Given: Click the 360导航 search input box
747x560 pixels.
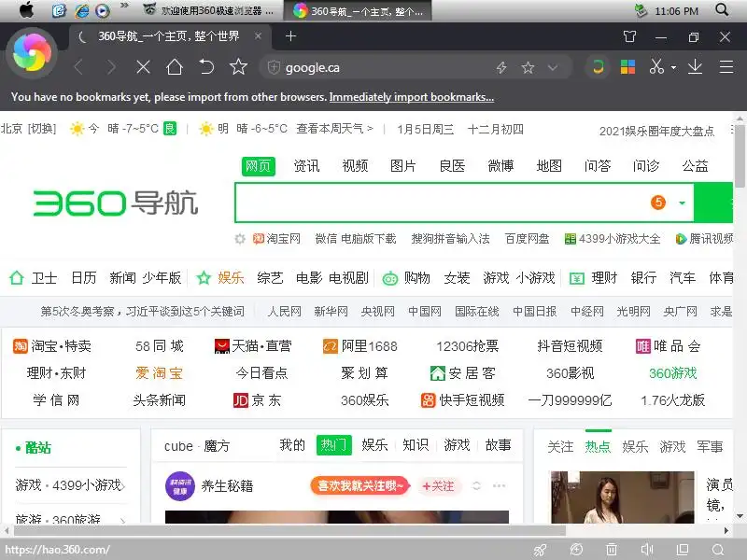Looking at the screenshot, I should pyautogui.click(x=443, y=203).
